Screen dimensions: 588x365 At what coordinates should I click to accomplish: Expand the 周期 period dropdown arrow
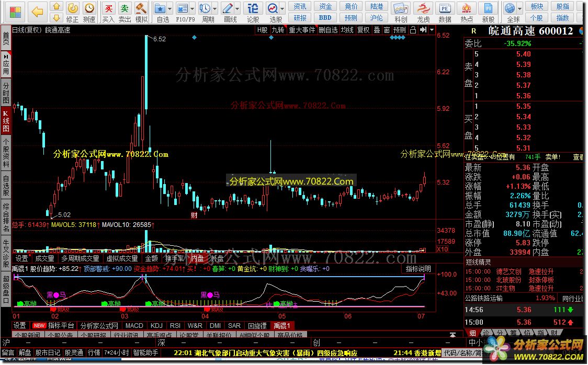(x=214, y=8)
